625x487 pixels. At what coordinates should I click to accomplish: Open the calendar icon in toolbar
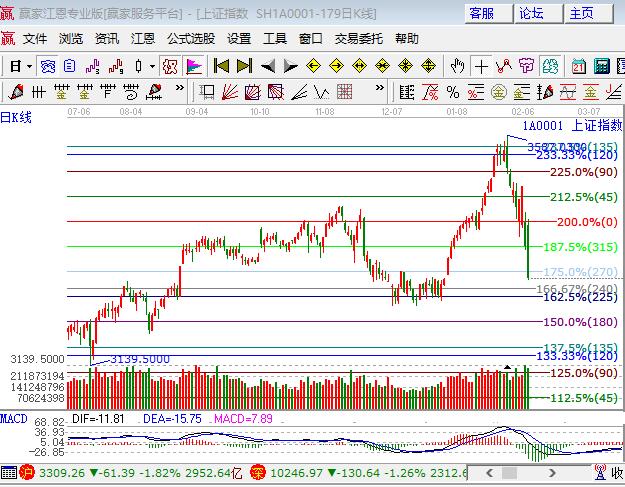tap(578, 66)
